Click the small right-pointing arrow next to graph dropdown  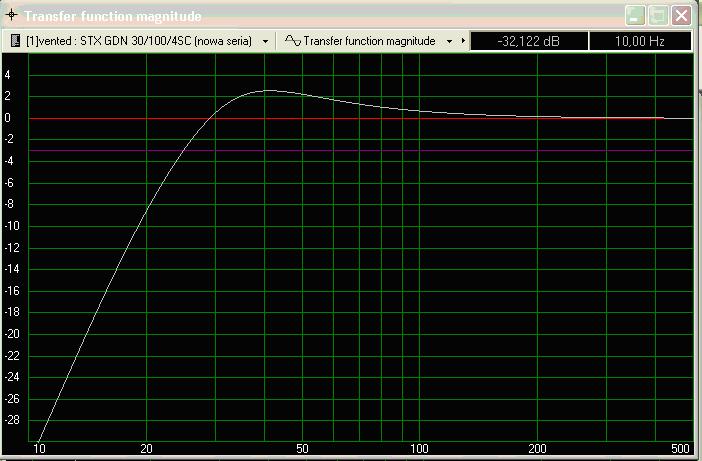point(463,41)
